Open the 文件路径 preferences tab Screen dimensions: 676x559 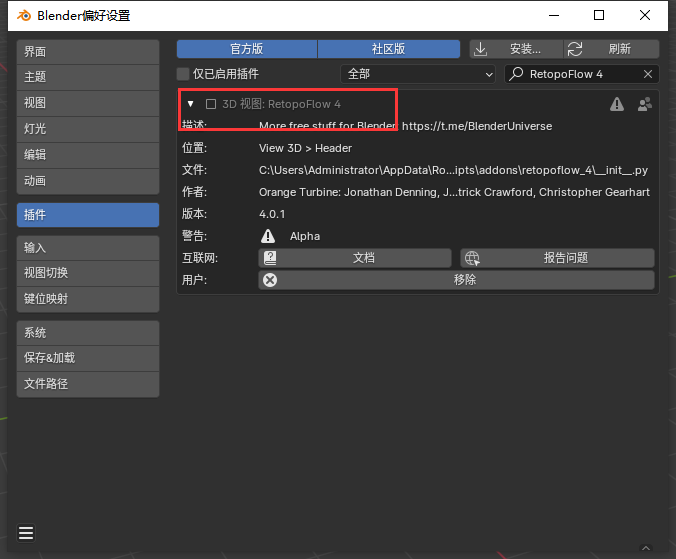click(88, 384)
